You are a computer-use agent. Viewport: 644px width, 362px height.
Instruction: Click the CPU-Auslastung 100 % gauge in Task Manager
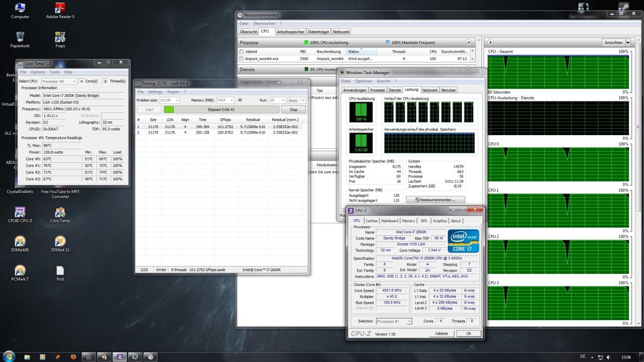(361, 112)
